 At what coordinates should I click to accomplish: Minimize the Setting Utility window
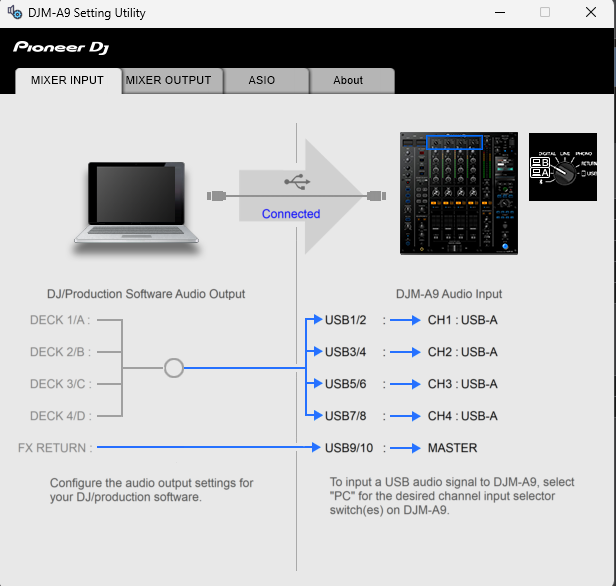click(x=500, y=13)
